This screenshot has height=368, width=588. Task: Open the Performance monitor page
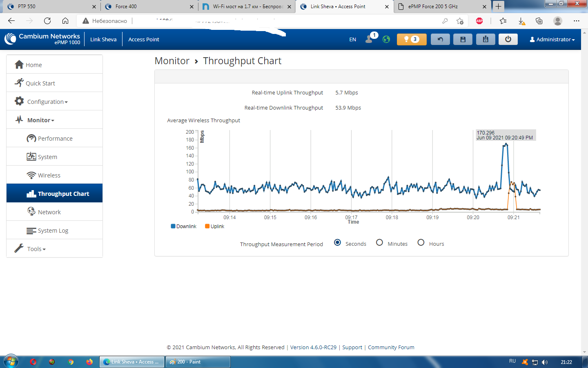click(54, 138)
